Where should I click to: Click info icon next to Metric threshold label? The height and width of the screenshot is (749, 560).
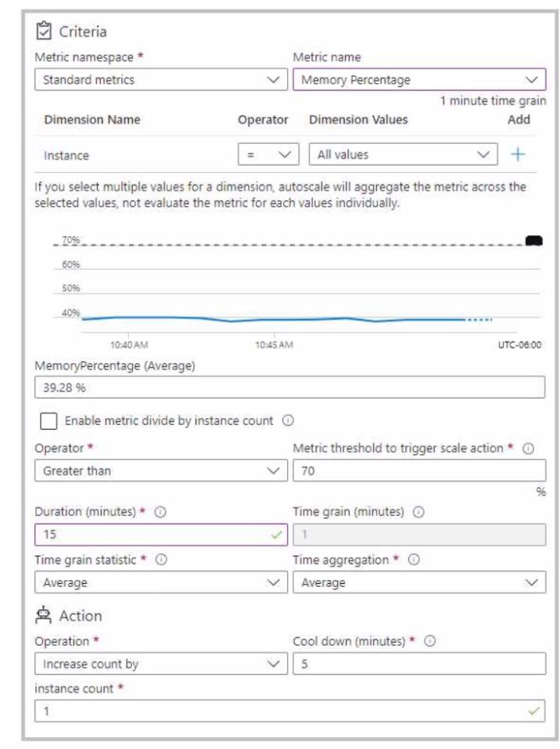pos(528,448)
